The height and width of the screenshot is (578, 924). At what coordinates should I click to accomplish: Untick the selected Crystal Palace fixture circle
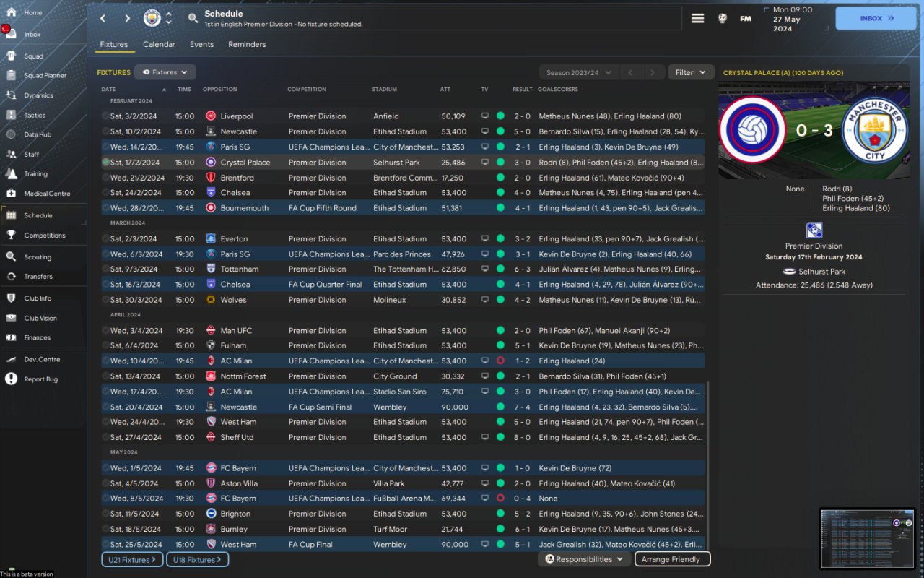click(105, 163)
